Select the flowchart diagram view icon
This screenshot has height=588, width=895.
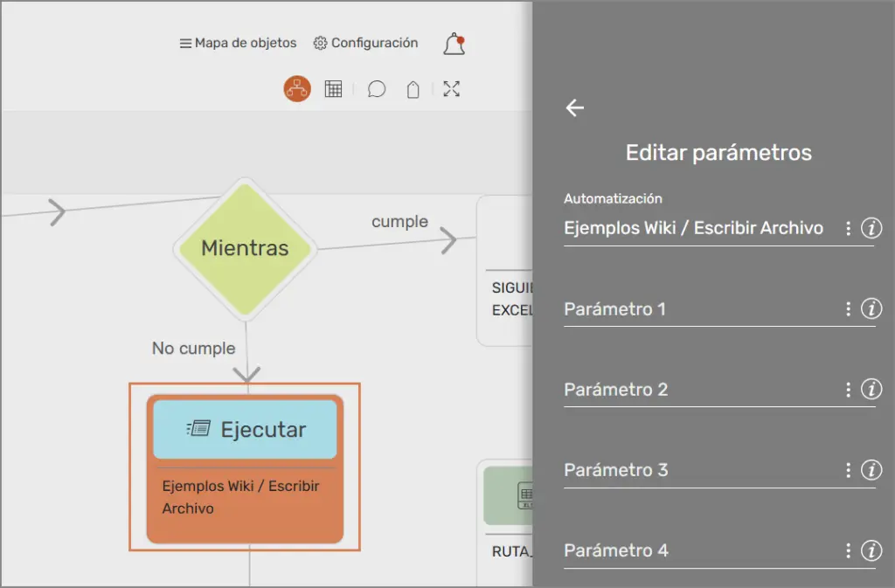297,89
